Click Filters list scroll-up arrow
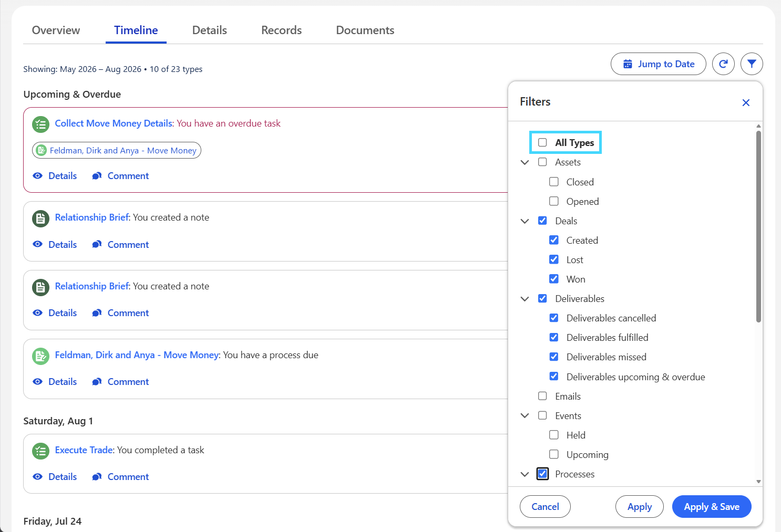The height and width of the screenshot is (532, 781). coord(758,126)
